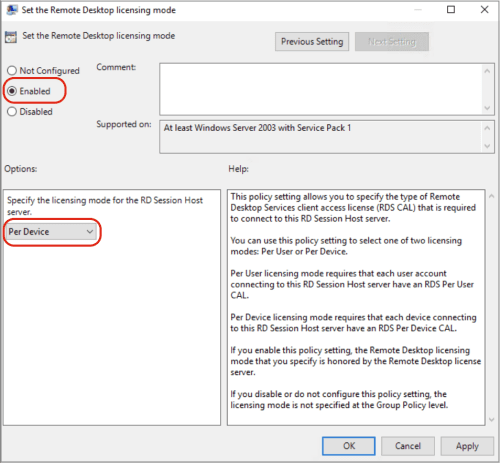The width and height of the screenshot is (500, 463).
Task: Click the Help panel scroll down arrow
Action: pyautogui.click(x=492, y=419)
